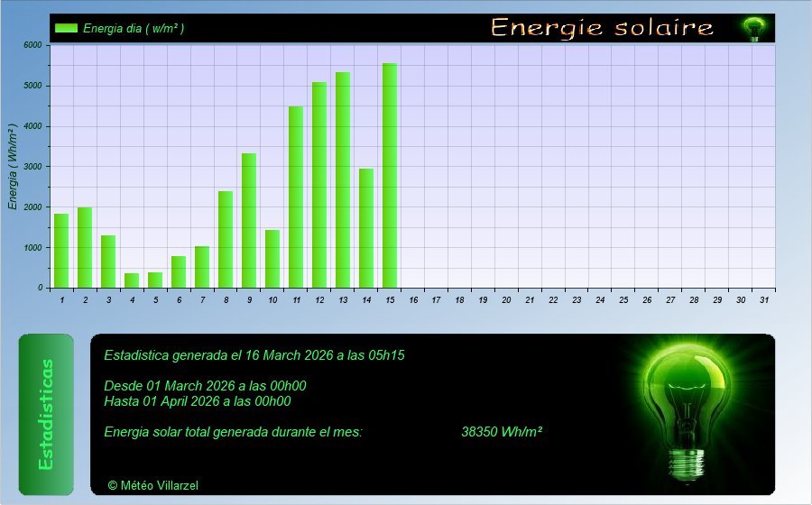
Task: Click the Estadistica generada el 16 March line
Action: coord(254,355)
